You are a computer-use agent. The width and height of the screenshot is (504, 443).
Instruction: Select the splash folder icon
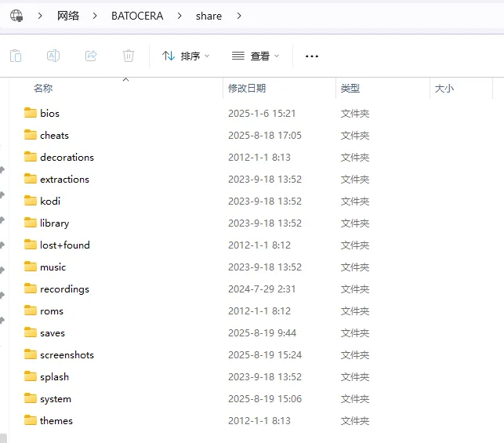tap(31, 376)
